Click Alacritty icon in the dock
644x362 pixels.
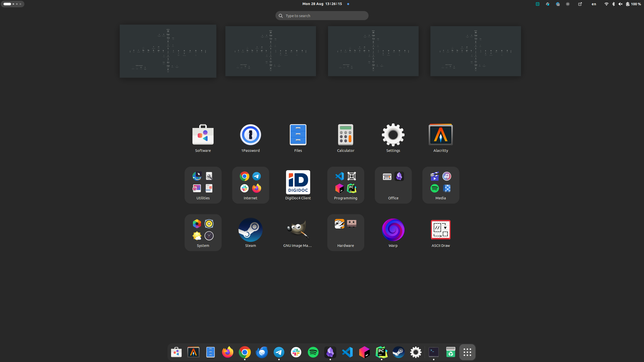tap(193, 352)
